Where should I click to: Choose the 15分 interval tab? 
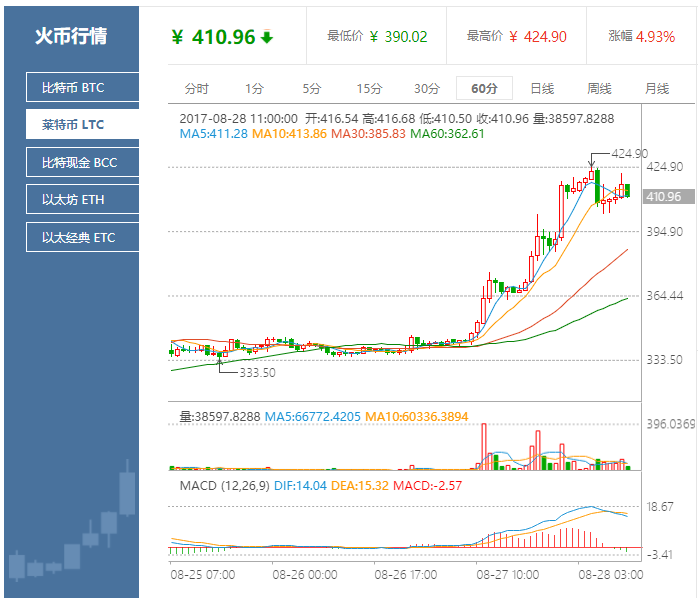369,88
